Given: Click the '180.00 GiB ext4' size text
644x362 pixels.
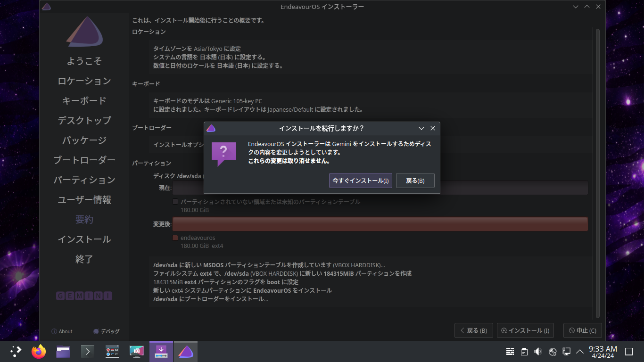Looking at the screenshot, I should tap(202, 246).
